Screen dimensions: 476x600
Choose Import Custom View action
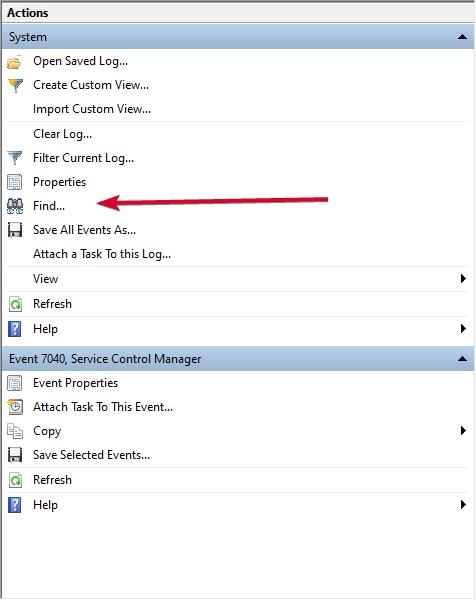(x=92, y=109)
